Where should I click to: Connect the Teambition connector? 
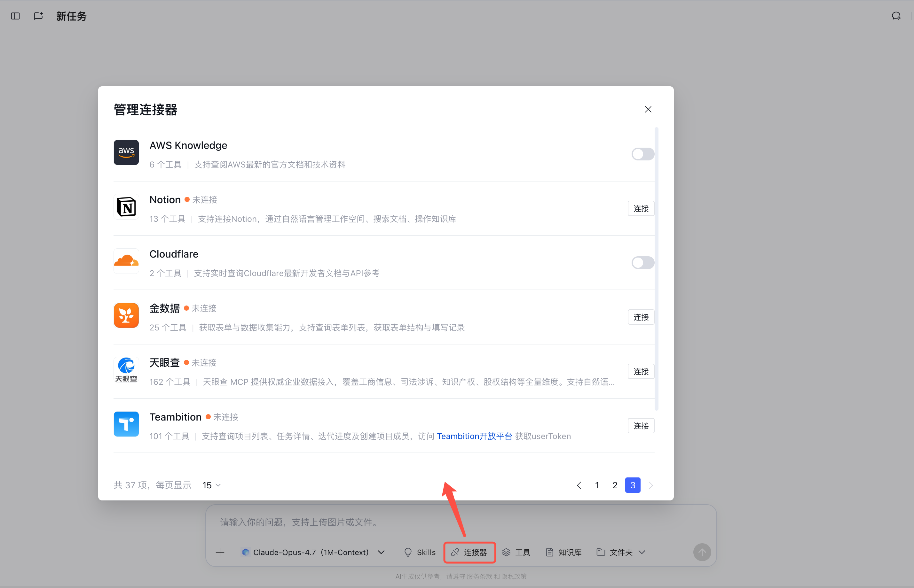[641, 426]
